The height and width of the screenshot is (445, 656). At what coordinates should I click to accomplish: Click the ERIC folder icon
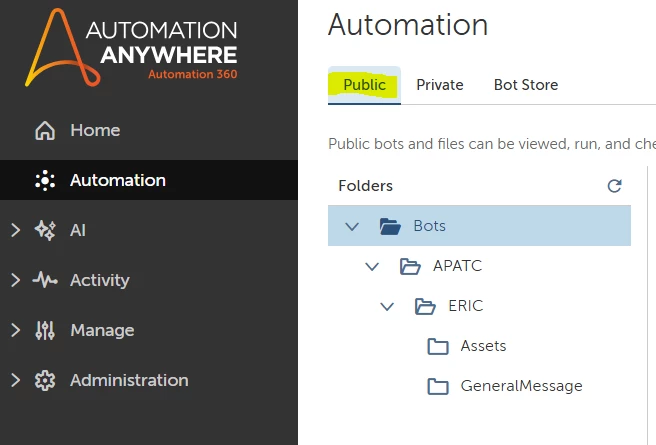click(425, 306)
